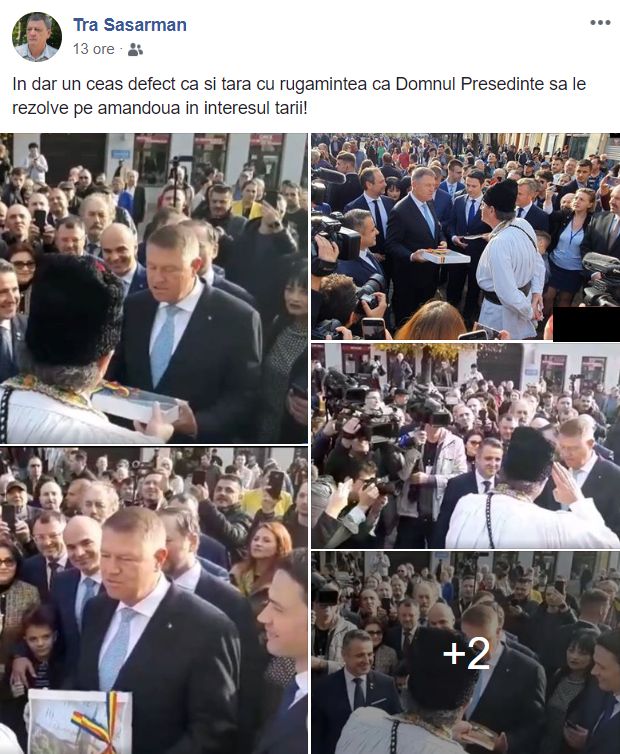Click the yellow jacket in top-left photo
This screenshot has width=620, height=754.
click(246, 209)
